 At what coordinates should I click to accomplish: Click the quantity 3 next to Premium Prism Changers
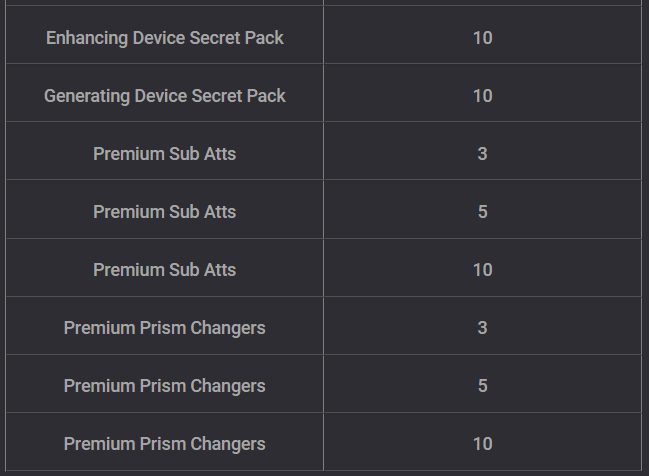click(x=483, y=328)
